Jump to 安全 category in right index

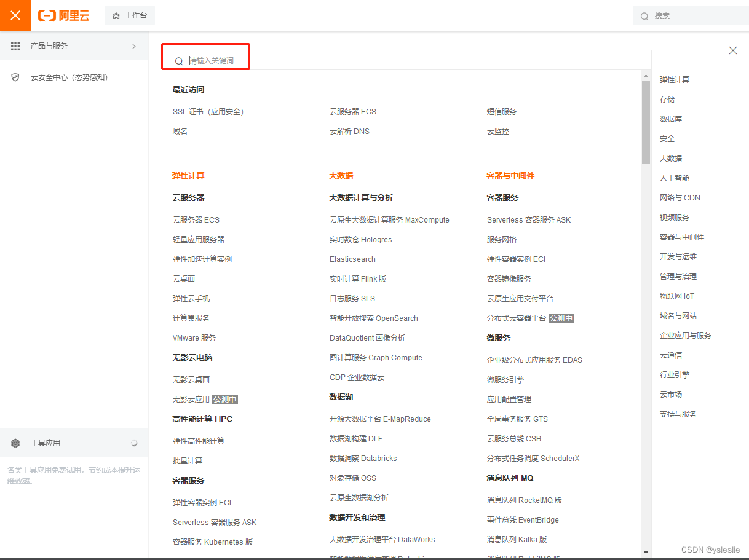pyautogui.click(x=667, y=139)
